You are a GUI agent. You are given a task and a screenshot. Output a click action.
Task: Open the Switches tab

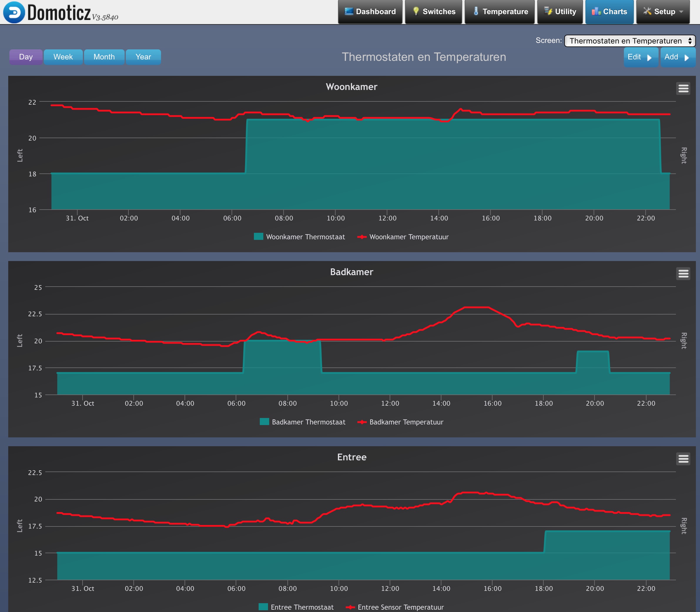coord(434,12)
